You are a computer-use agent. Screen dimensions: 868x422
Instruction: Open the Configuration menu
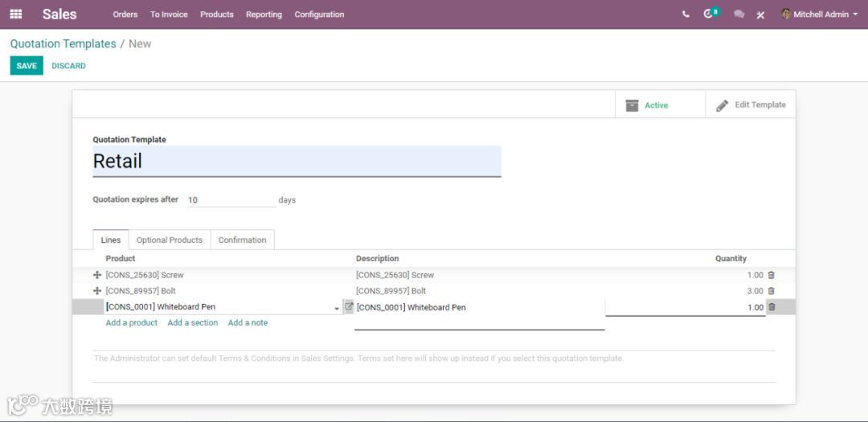[x=319, y=14]
